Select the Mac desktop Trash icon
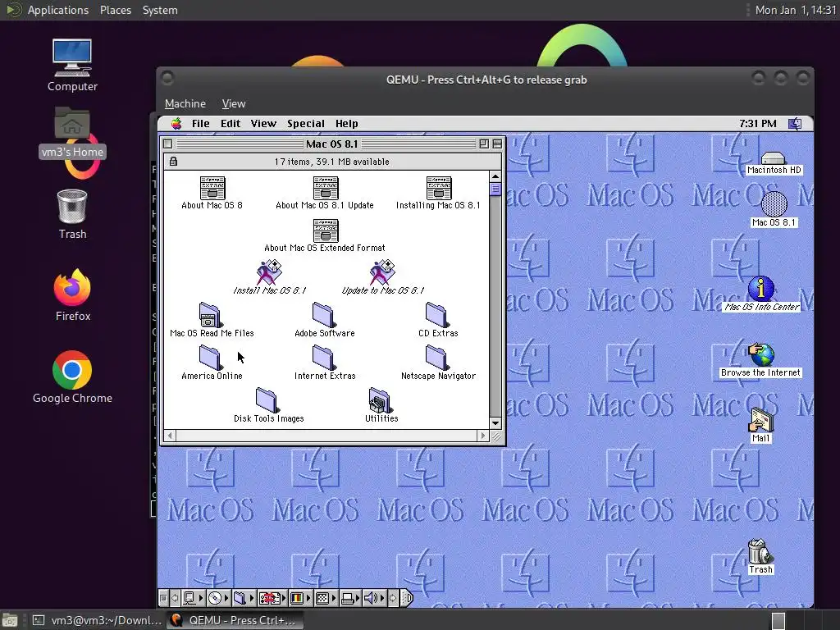This screenshot has height=630, width=840. (x=760, y=557)
